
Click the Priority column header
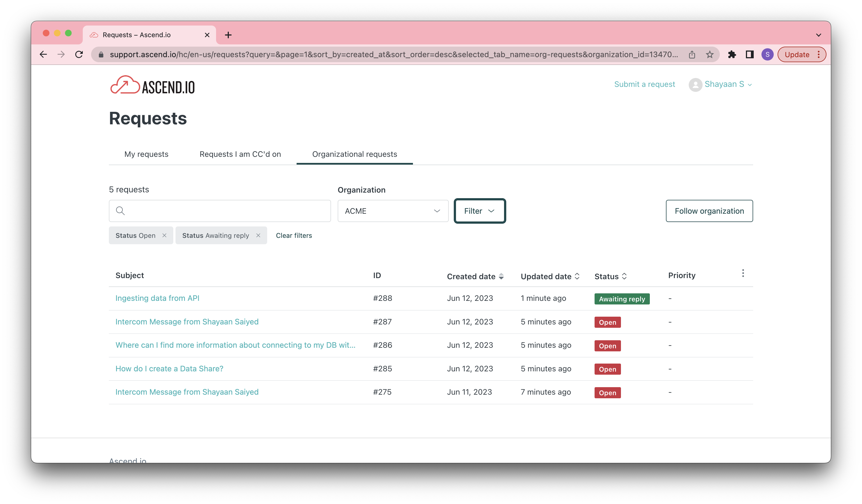681,275
